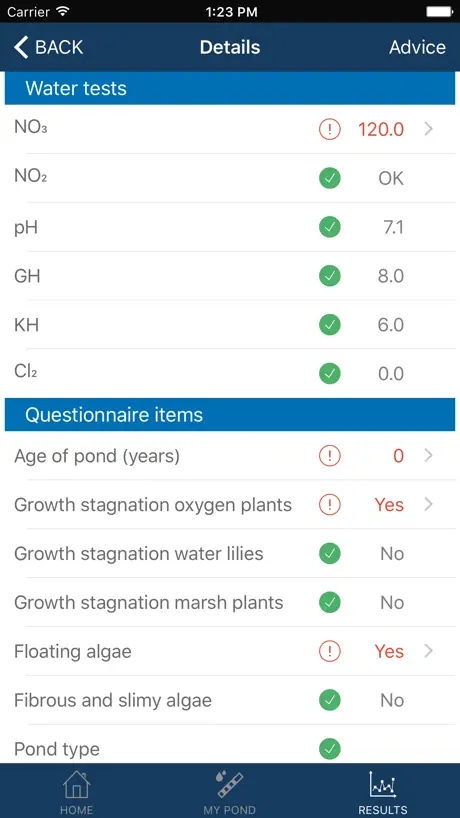This screenshot has height=818, width=460.
Task: Switch to the MY POND tab
Action: (229, 791)
